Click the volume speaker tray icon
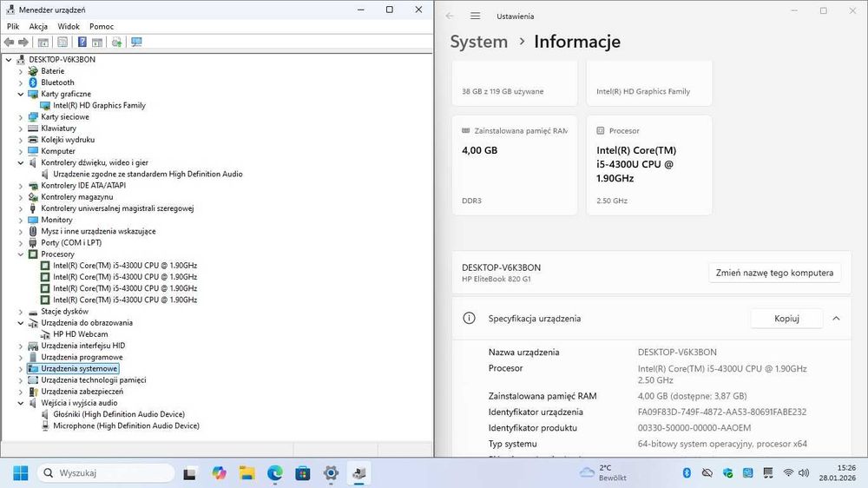This screenshot has width=868, height=488. [804, 472]
